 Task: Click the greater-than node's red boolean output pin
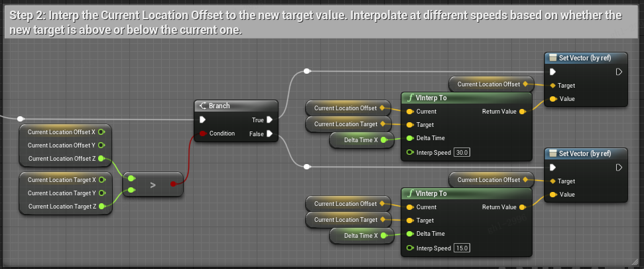[x=174, y=184]
